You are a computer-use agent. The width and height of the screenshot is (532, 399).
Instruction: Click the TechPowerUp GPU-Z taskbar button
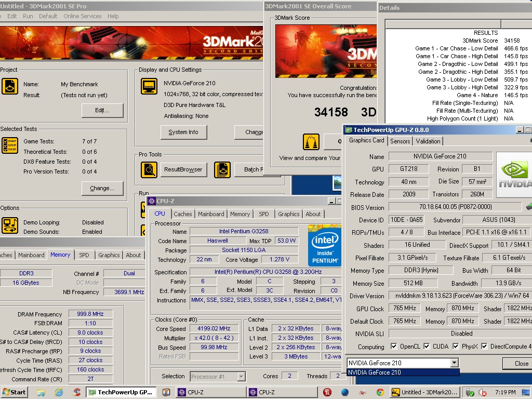[x=121, y=392]
